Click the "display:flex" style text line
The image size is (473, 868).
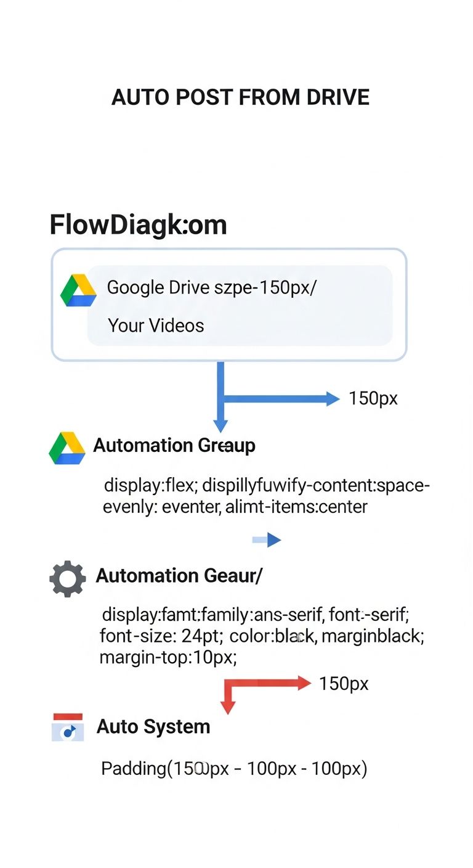point(267,486)
